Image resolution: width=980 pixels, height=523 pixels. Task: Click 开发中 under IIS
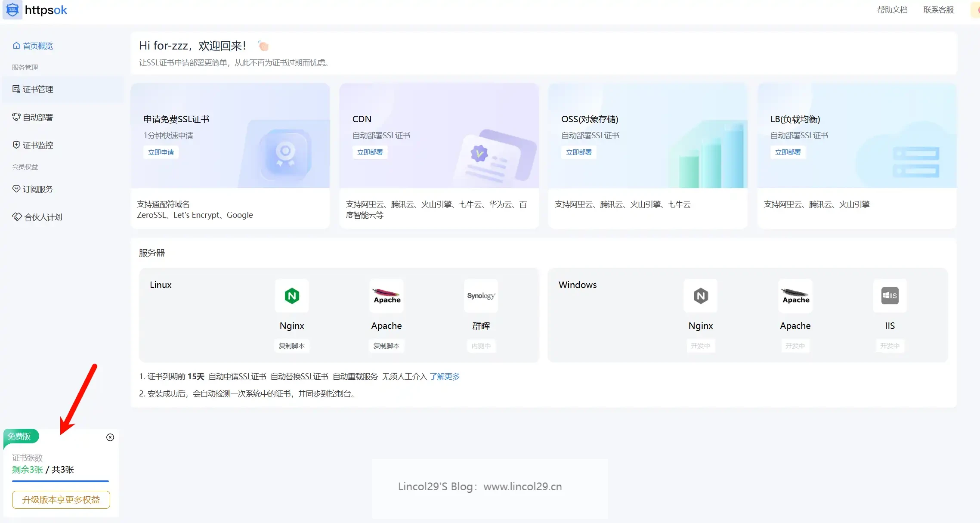pos(890,346)
